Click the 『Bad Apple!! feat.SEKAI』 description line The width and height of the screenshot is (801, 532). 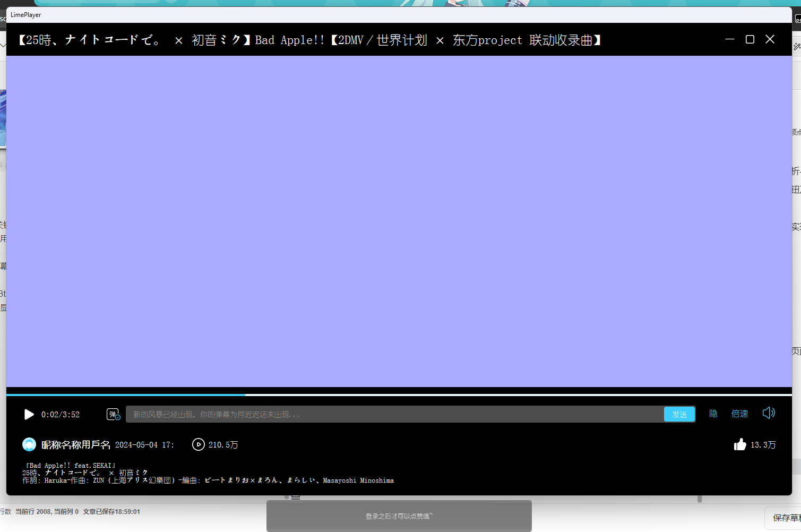point(70,466)
